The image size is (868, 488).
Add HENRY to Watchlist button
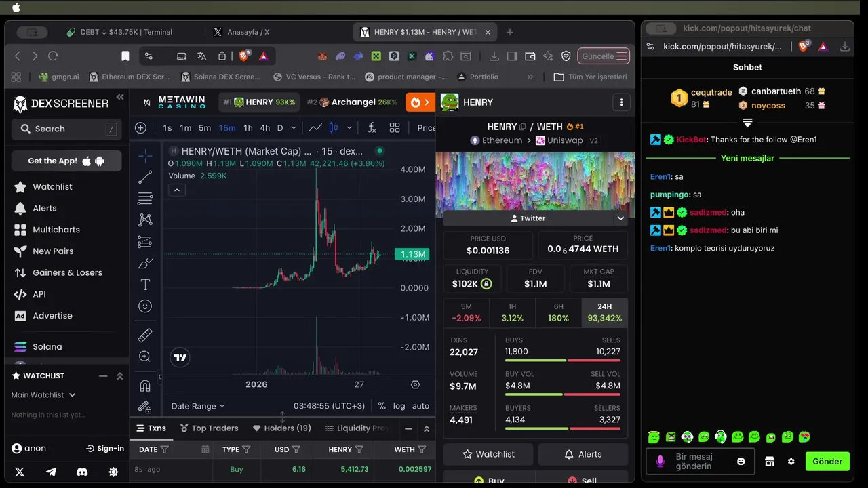[x=488, y=454]
